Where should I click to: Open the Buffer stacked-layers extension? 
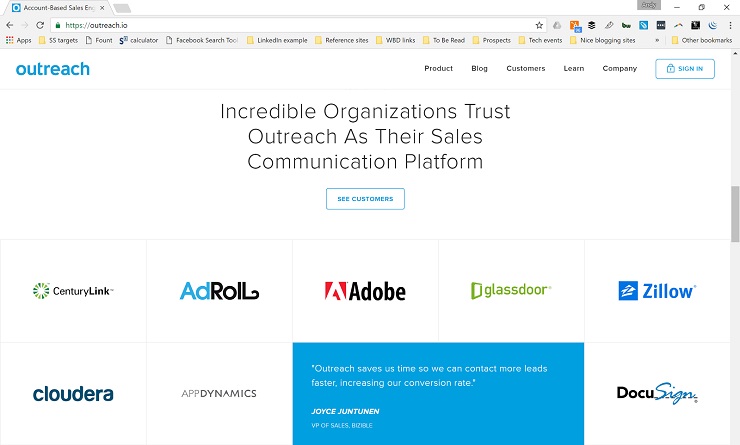click(x=592, y=25)
